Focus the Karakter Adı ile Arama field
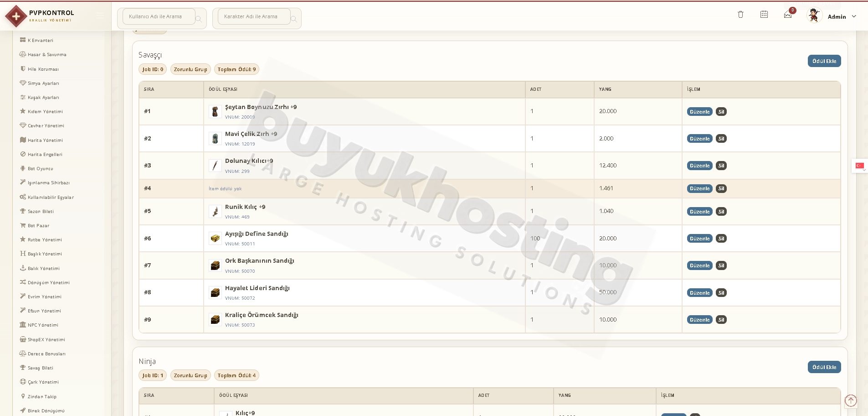The height and width of the screenshot is (416, 868). pyautogui.click(x=254, y=16)
